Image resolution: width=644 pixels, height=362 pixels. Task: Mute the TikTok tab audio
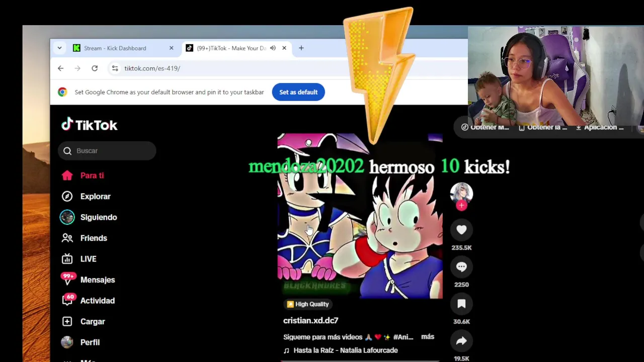(x=273, y=48)
